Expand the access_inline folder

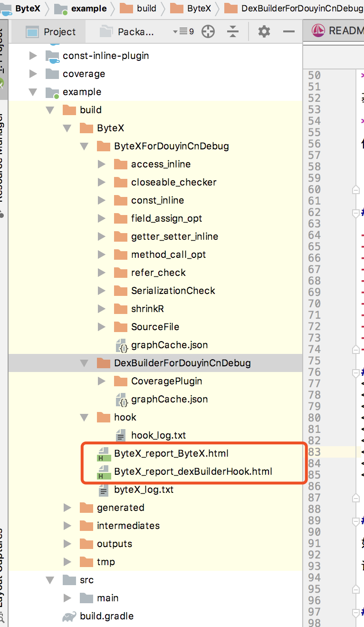[101, 165]
